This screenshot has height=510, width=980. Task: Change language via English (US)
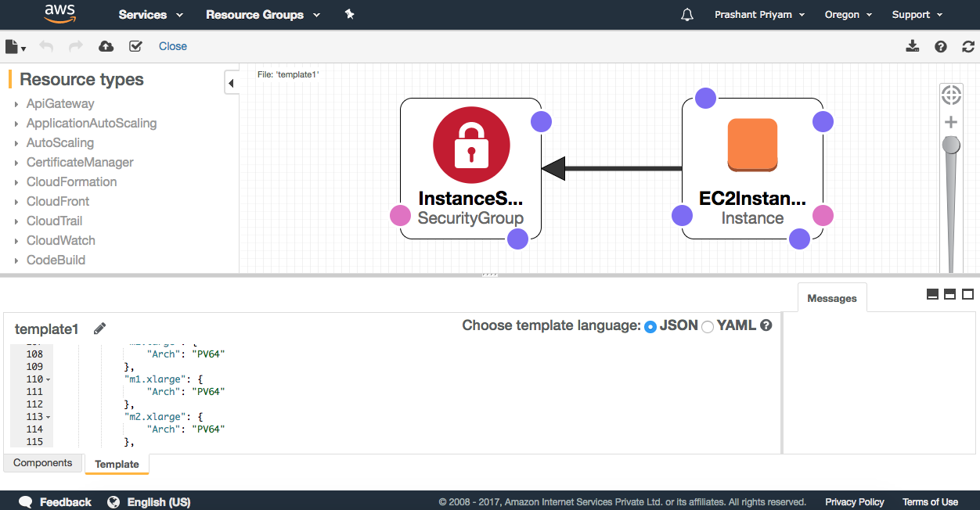[x=150, y=501]
